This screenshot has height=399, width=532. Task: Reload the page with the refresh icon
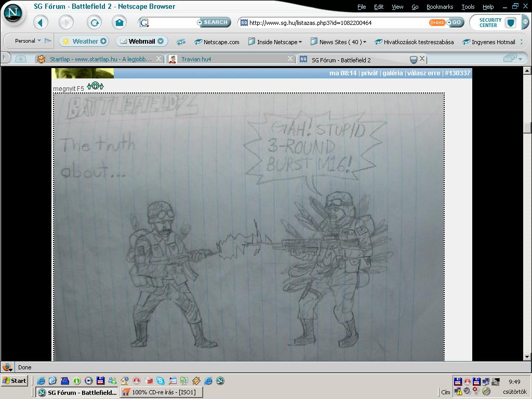tap(94, 22)
